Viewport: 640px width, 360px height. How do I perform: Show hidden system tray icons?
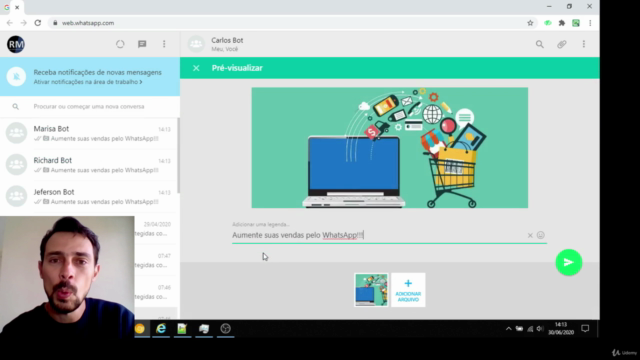(x=509, y=329)
